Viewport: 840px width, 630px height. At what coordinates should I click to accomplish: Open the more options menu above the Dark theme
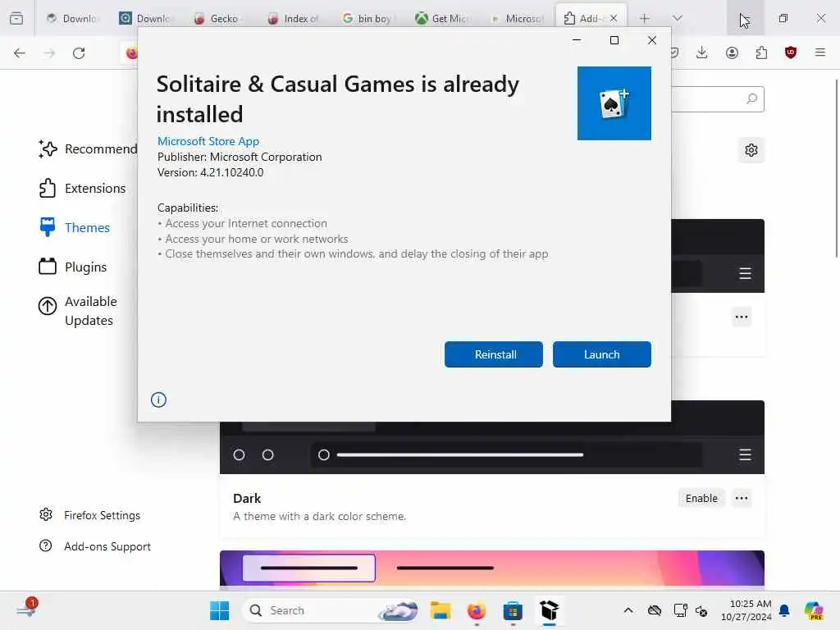742,317
